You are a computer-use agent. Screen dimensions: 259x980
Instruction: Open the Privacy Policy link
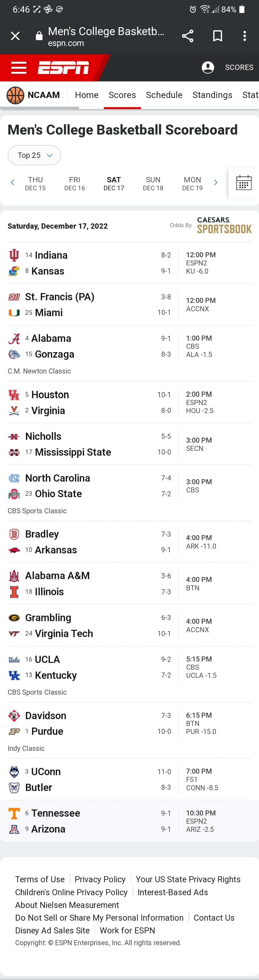coord(100,879)
